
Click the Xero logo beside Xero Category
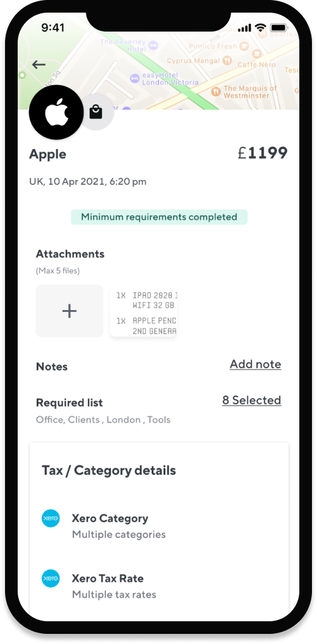coord(51,519)
